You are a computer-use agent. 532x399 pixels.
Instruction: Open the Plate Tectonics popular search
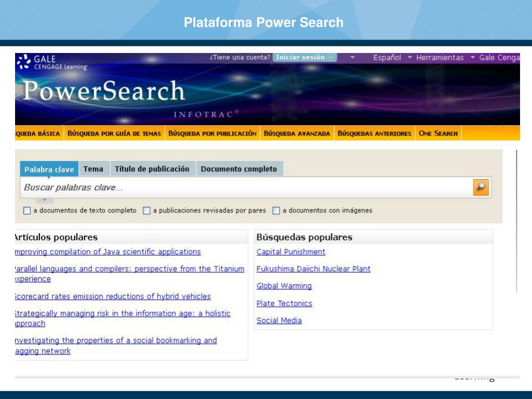(284, 303)
